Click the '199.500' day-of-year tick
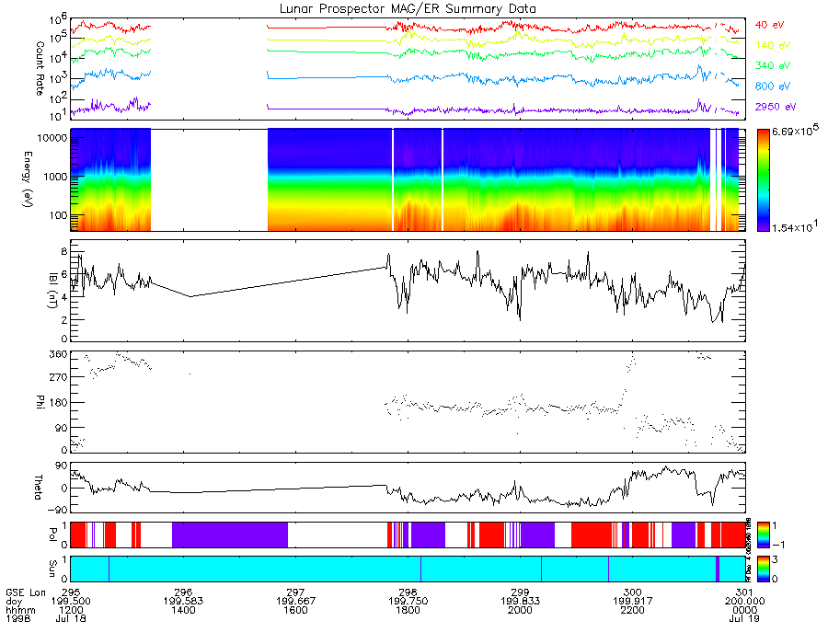 (71, 602)
